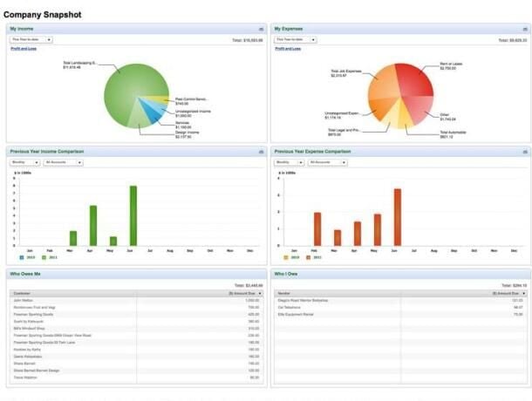Open the Sushi by Katsuyuki customer row
532x401 pixels.
pos(136,322)
